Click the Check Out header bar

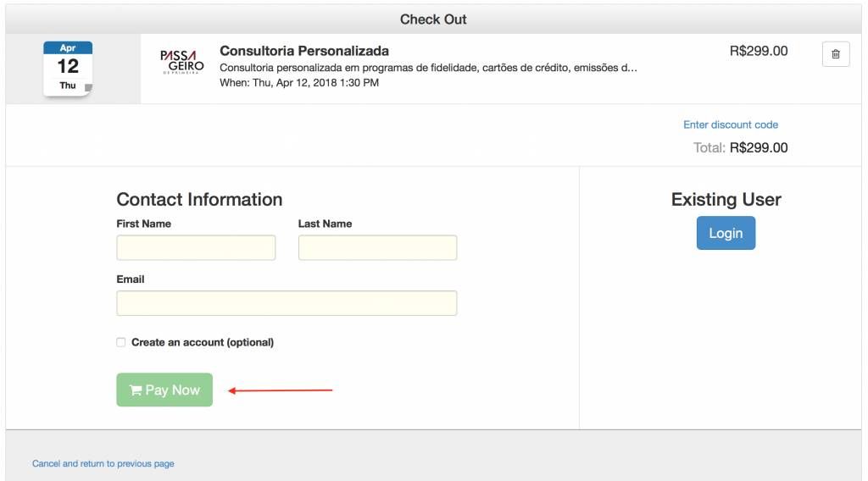point(433,19)
